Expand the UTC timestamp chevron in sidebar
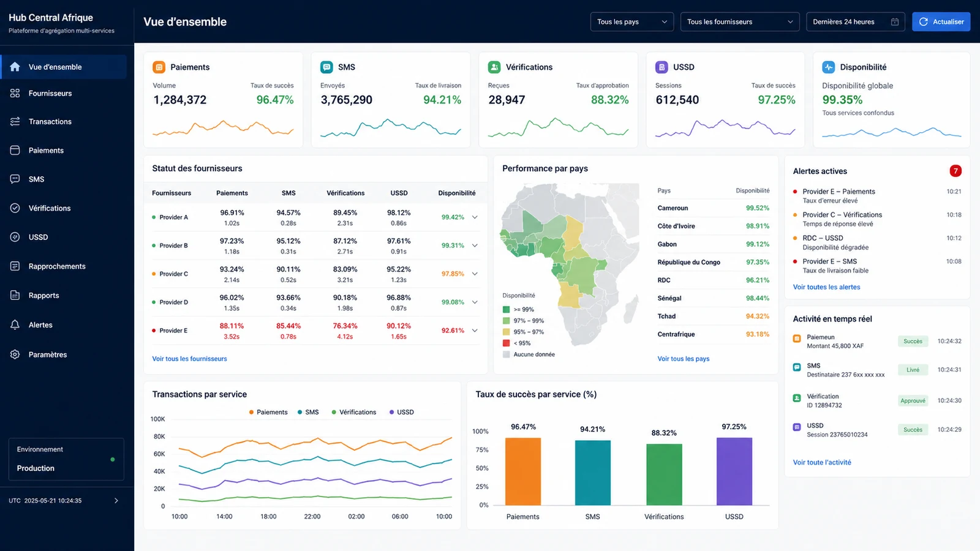Image resolution: width=980 pixels, height=551 pixels. (x=116, y=501)
